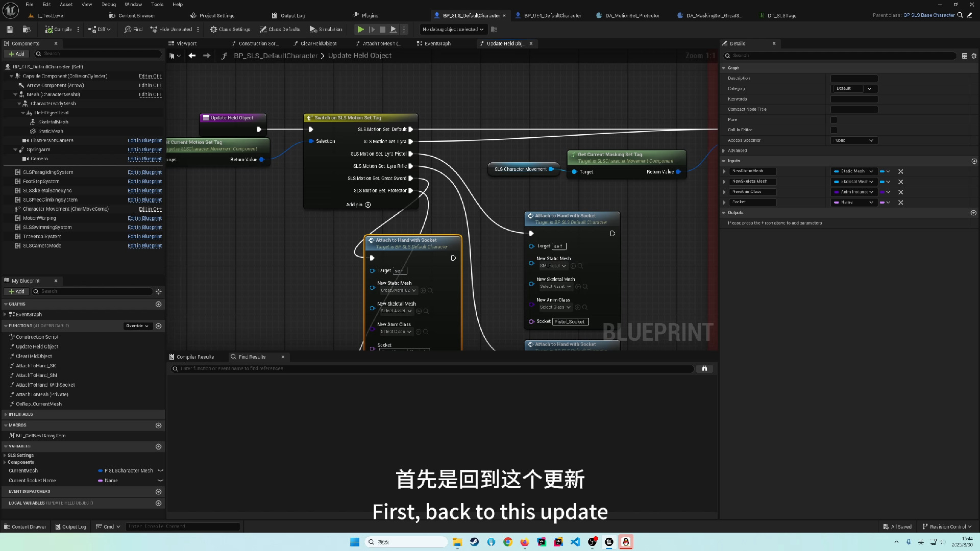
Task: Open the Content Drawer
Action: pos(25,527)
